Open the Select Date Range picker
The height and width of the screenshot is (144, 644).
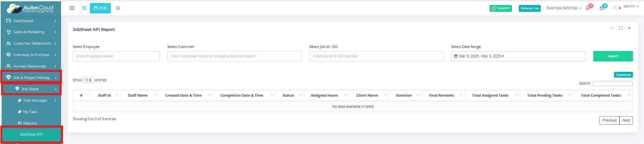click(518, 56)
